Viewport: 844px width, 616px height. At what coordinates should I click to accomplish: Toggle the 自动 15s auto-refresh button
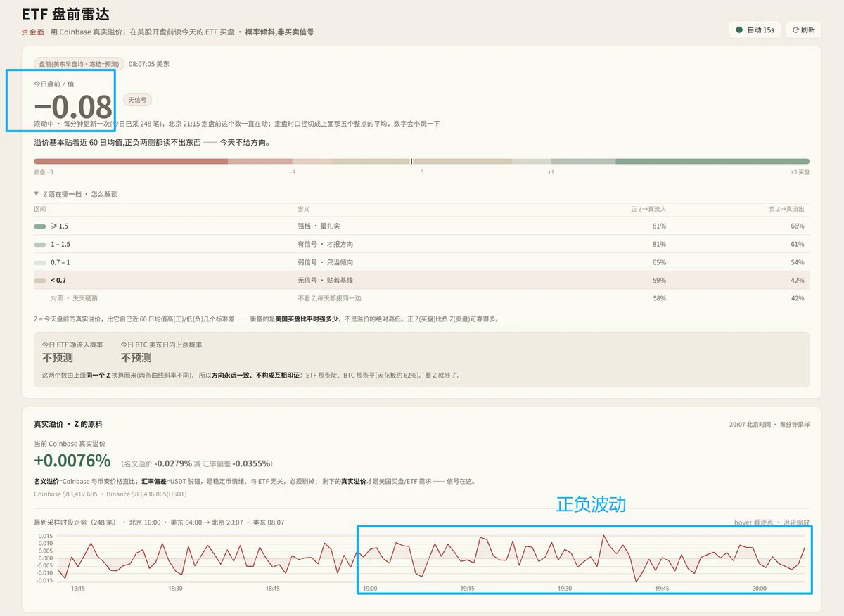(x=755, y=30)
